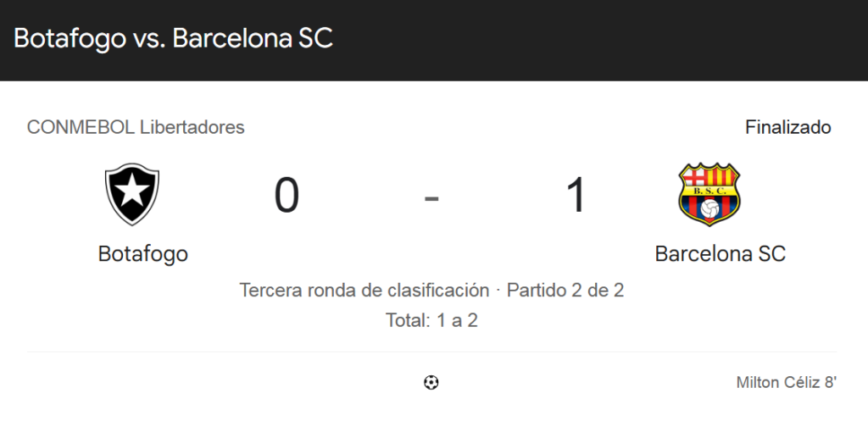Open the Barcelona SC team name below its crest

point(720,253)
